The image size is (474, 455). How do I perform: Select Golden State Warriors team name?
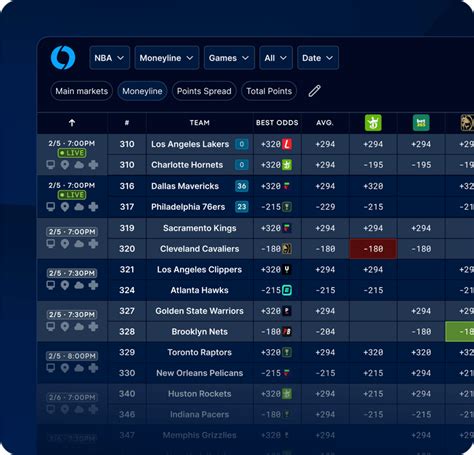[x=200, y=311]
